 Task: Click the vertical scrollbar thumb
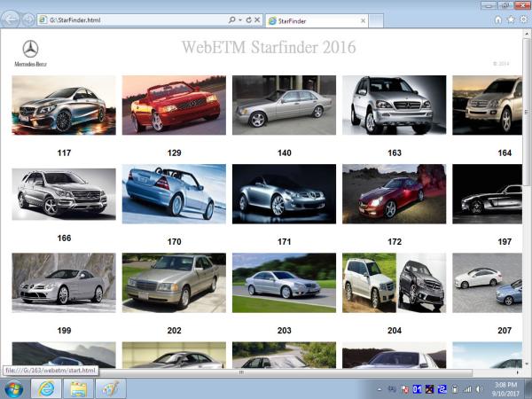pyautogui.click(x=527, y=112)
